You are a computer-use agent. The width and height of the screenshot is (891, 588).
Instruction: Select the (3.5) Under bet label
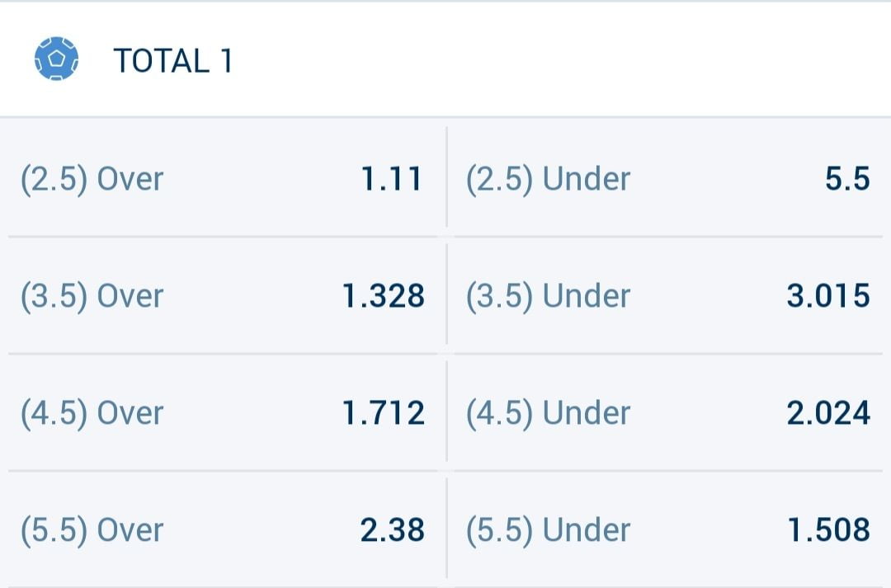coord(548,296)
